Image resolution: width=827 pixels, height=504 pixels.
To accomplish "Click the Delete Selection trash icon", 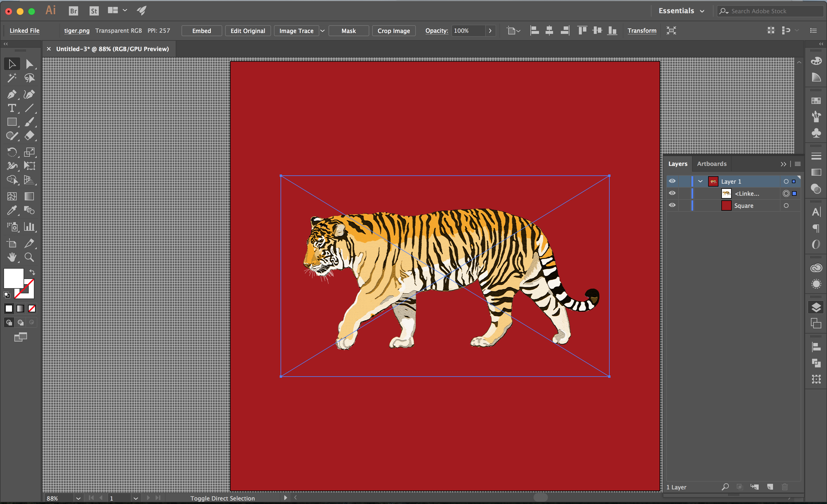I will [785, 487].
